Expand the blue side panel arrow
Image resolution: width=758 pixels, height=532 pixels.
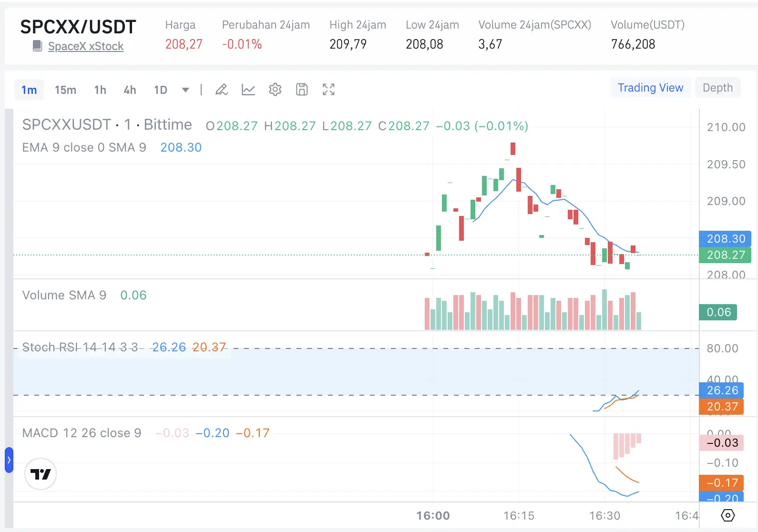[9, 460]
